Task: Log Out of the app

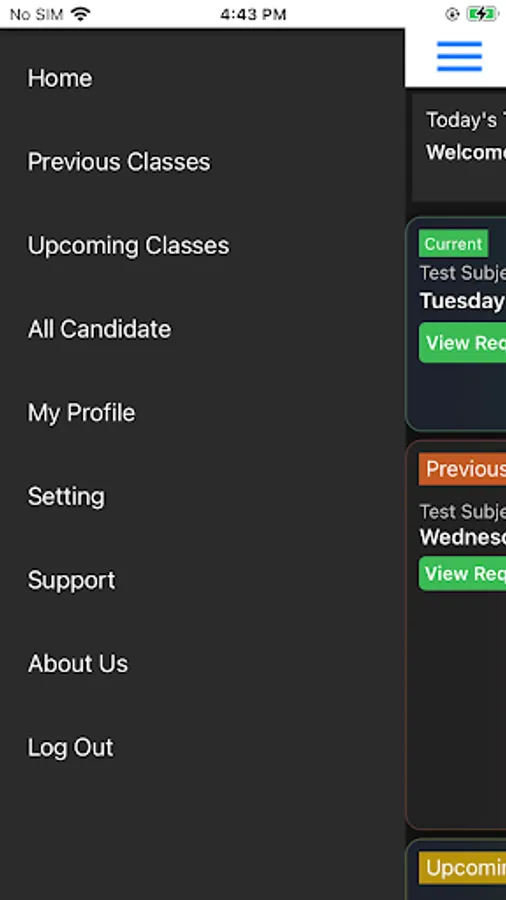Action: 71,747
